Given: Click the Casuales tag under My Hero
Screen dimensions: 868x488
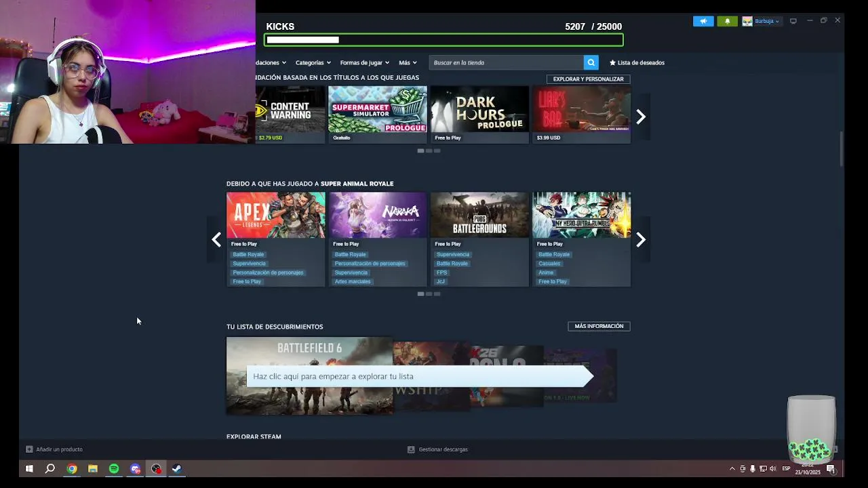Looking at the screenshot, I should click(549, 264).
